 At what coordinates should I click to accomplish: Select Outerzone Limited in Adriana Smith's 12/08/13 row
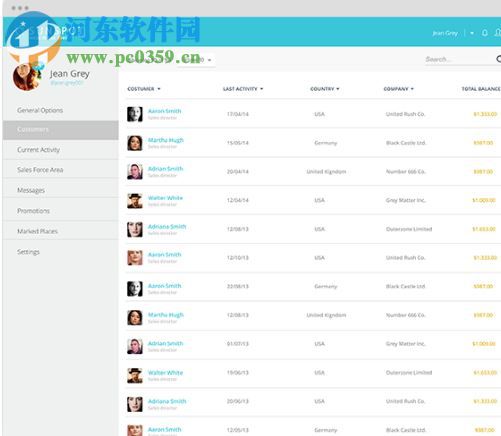409,229
